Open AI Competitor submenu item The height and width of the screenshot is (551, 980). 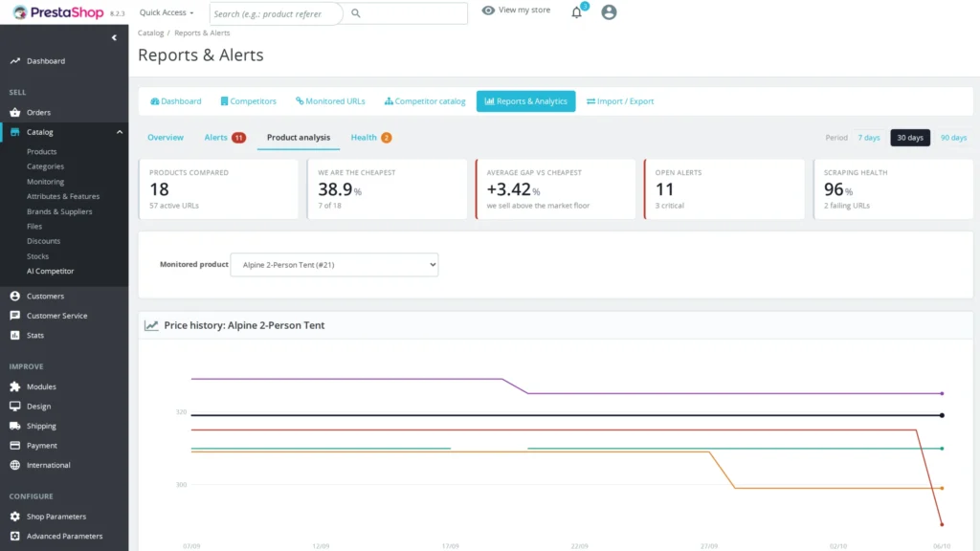tap(51, 271)
